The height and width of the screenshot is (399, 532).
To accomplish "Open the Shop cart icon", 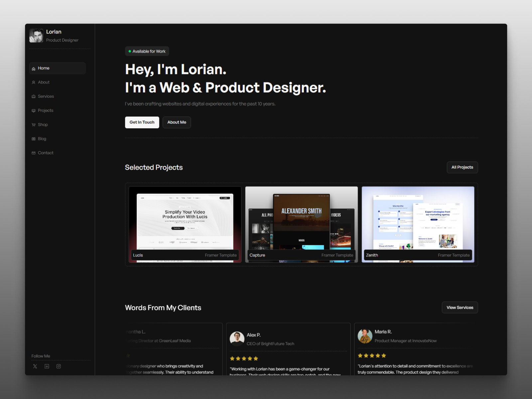I will pos(34,124).
